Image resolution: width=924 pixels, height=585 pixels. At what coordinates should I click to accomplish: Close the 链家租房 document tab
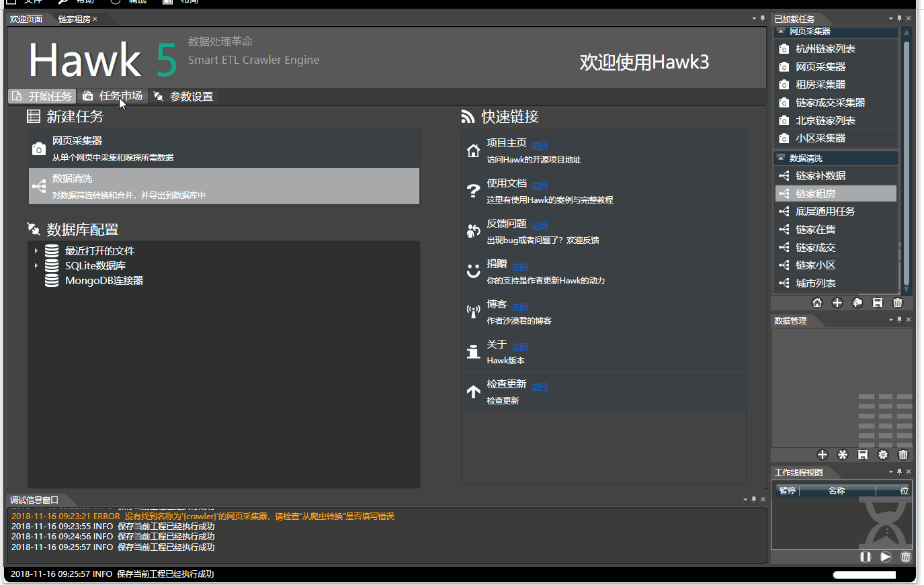(95, 19)
